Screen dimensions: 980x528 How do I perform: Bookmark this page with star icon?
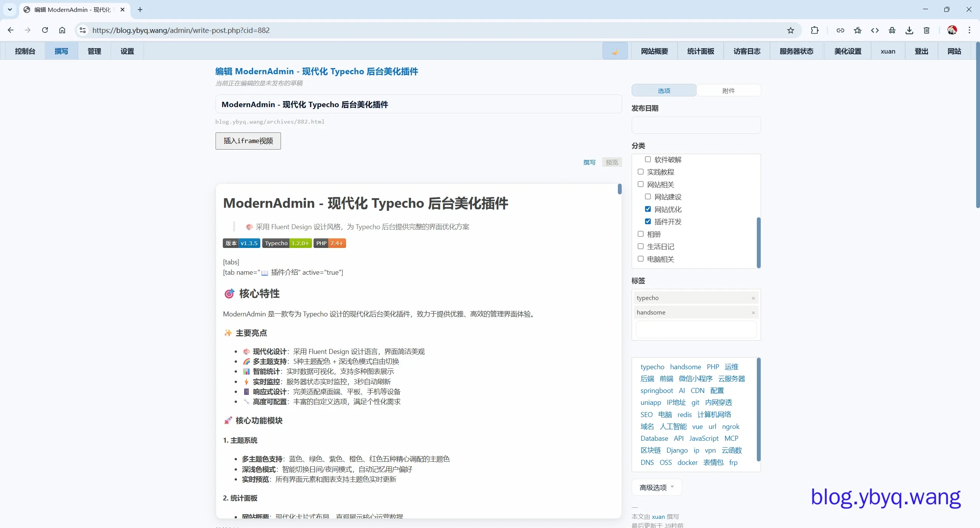791,30
